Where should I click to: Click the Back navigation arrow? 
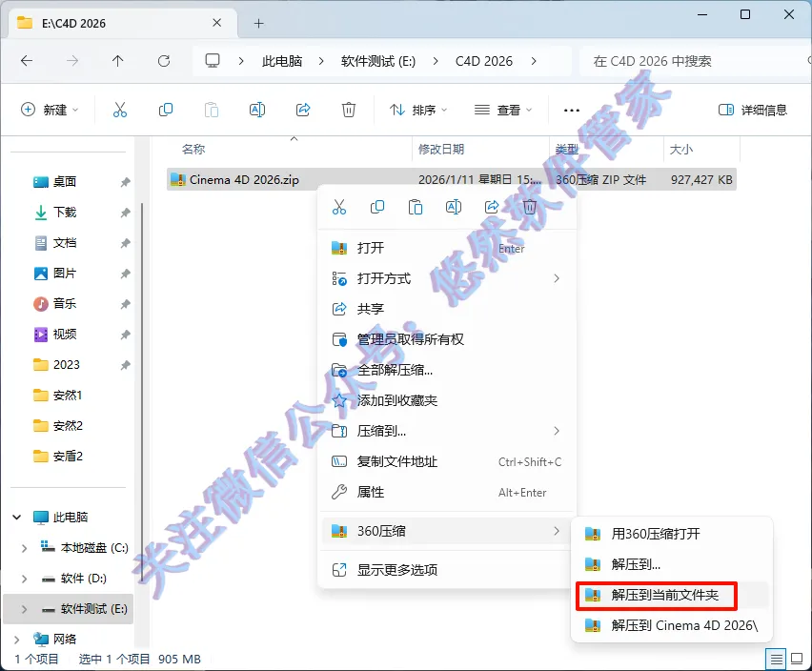27,61
